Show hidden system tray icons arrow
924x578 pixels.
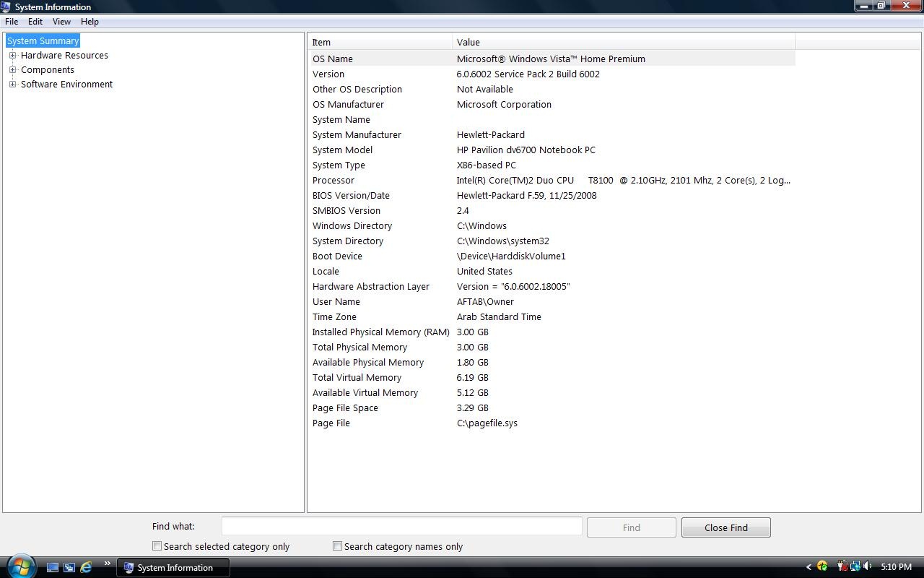(808, 567)
